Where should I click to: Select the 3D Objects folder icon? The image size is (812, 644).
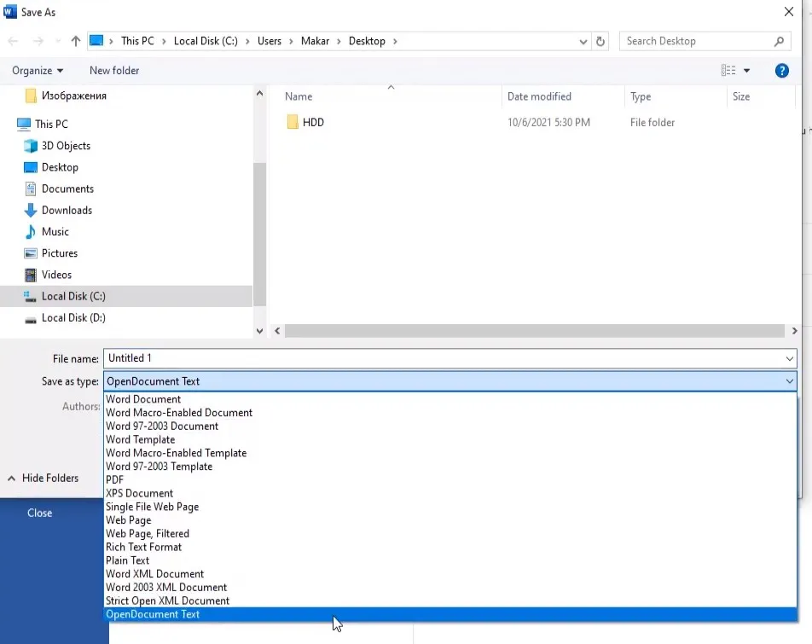tap(31, 146)
